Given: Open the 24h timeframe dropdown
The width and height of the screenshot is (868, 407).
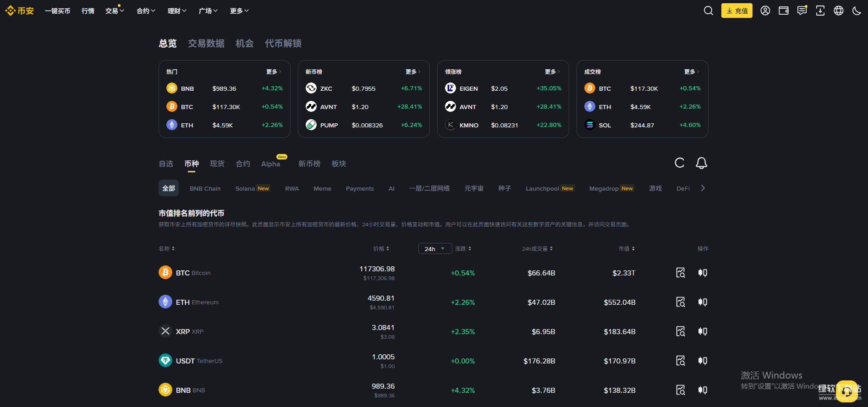Looking at the screenshot, I should (x=435, y=248).
